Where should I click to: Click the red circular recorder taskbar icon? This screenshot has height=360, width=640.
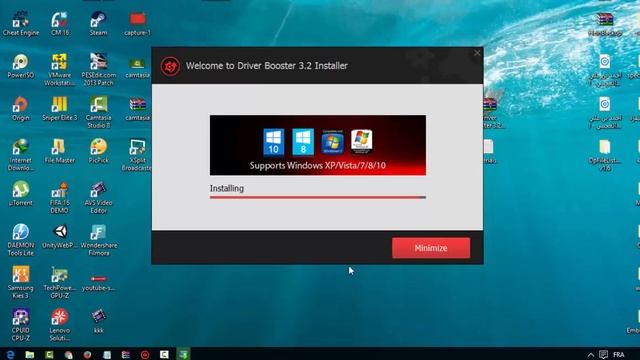[x=145, y=354]
